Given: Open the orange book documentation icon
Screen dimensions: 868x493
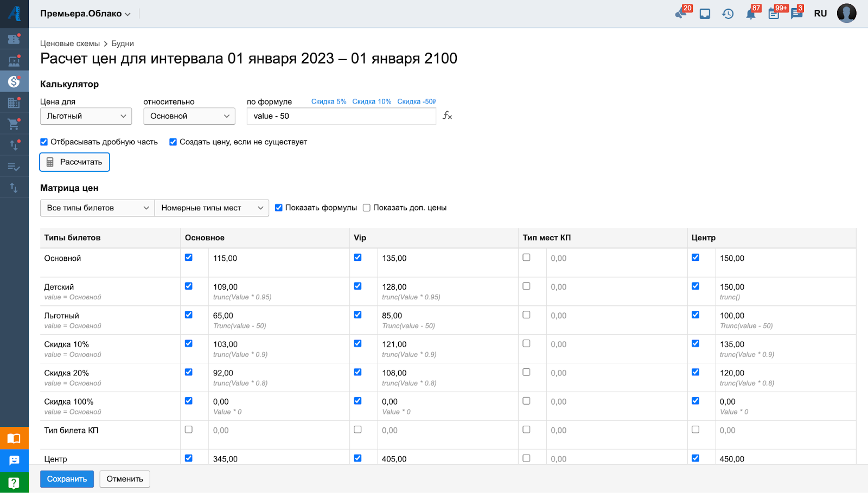Looking at the screenshot, I should coord(14,438).
